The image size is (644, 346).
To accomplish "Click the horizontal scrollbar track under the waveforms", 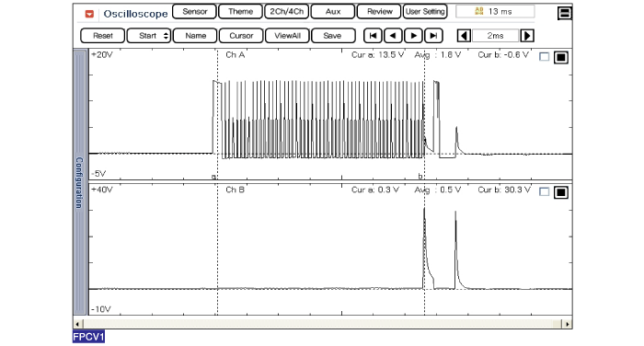I will tap(322, 324).
